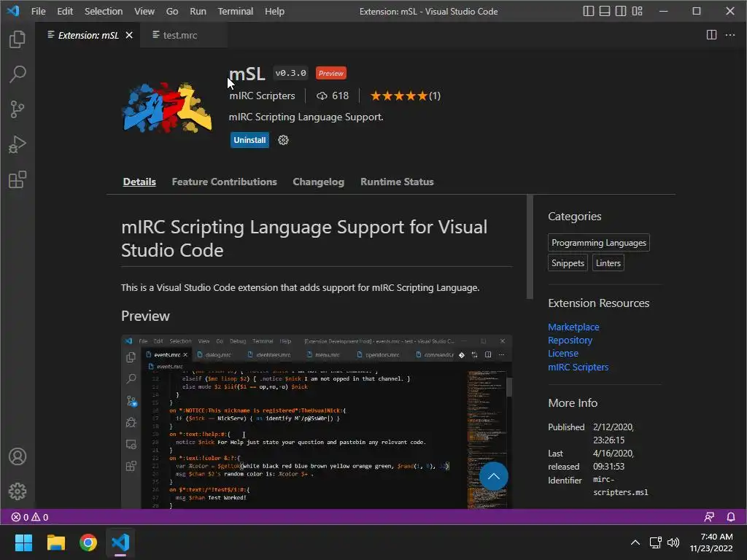This screenshot has height=560, width=747.
Task: Click the preview screenshot image
Action: coord(317,422)
